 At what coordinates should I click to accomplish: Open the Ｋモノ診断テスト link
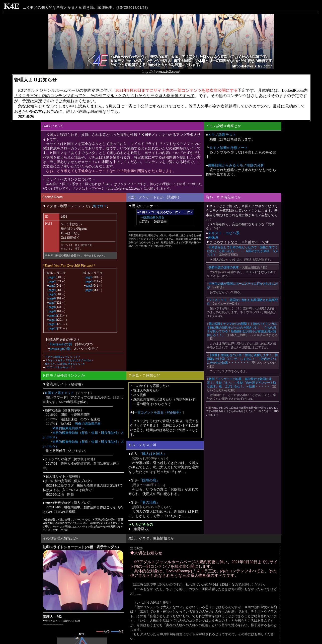[x=222, y=135]
